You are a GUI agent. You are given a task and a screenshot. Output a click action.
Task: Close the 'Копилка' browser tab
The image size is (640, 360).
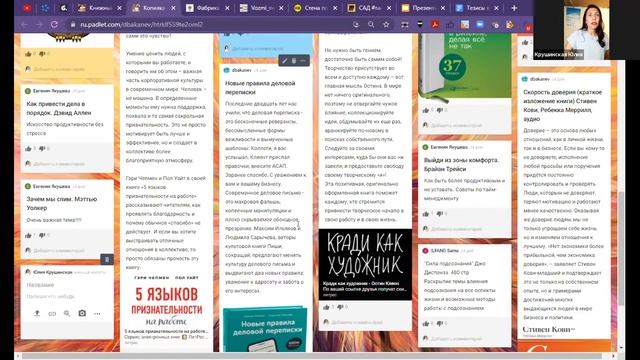173,8
